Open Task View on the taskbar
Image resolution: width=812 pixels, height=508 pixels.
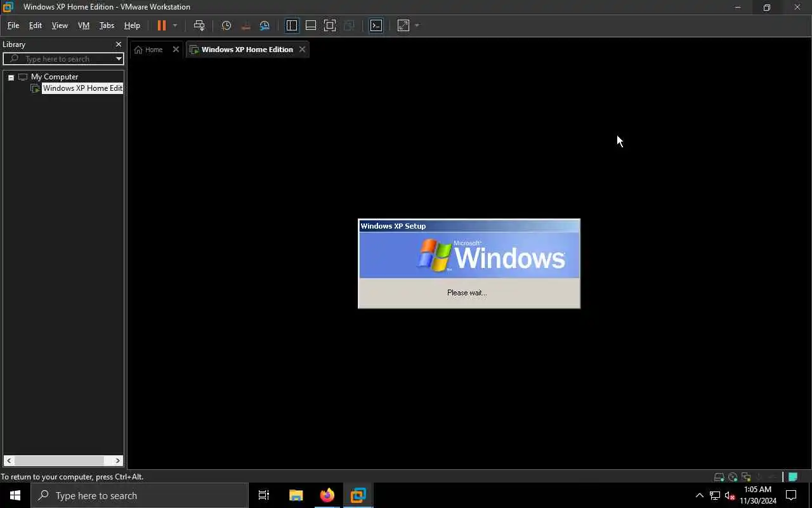[264, 495]
